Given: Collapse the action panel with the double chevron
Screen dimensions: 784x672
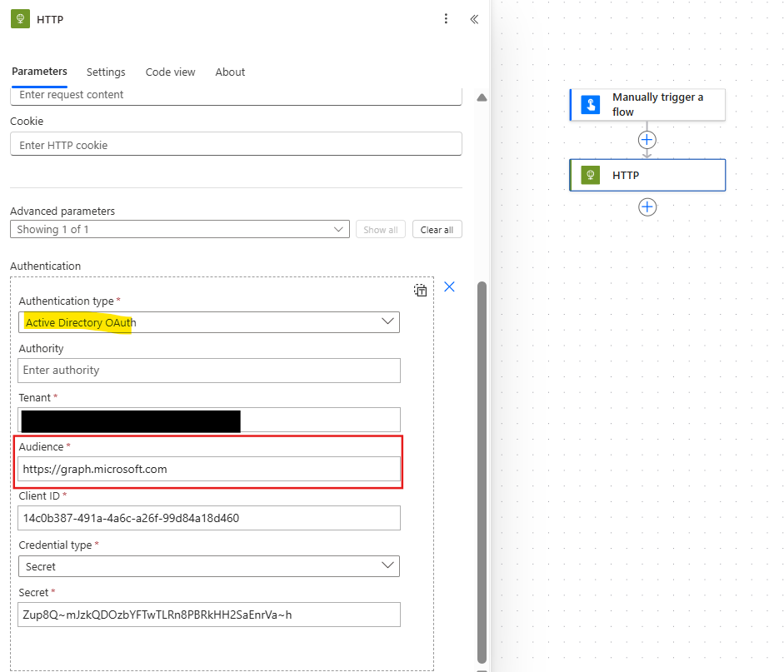Looking at the screenshot, I should [473, 19].
